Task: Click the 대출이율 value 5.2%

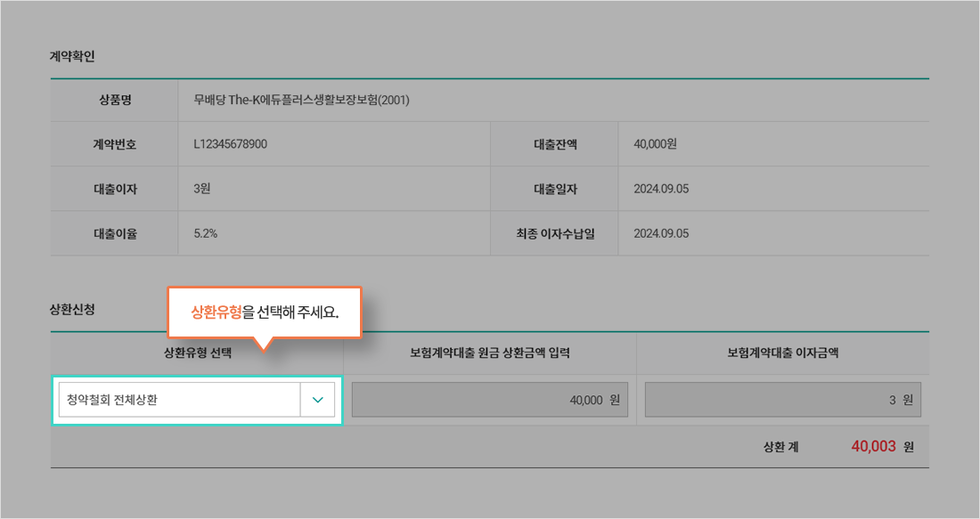Action: [206, 233]
